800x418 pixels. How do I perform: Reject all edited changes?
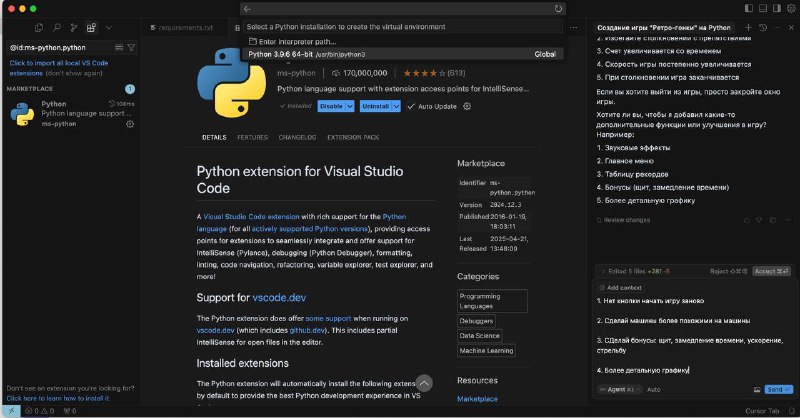point(728,272)
